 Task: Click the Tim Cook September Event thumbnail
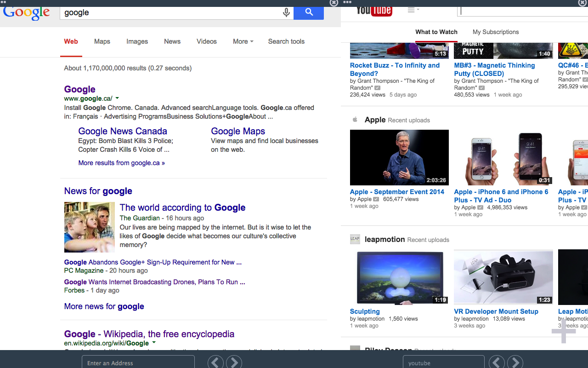(x=399, y=157)
